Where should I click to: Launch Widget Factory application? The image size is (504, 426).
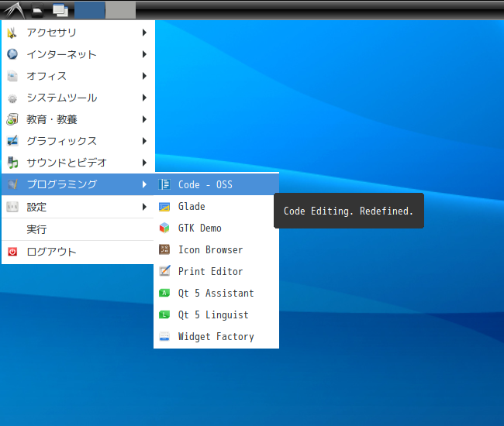216,336
